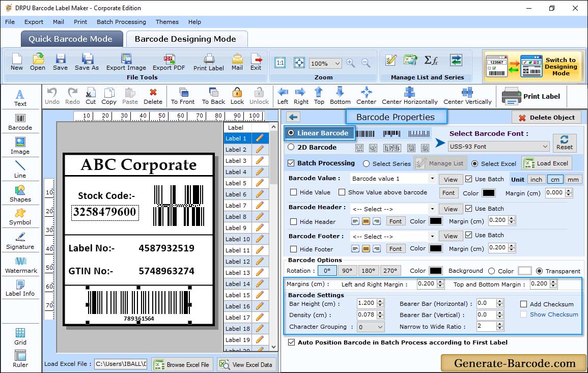Click the back arrow in Barcode Properties

pos(293,118)
